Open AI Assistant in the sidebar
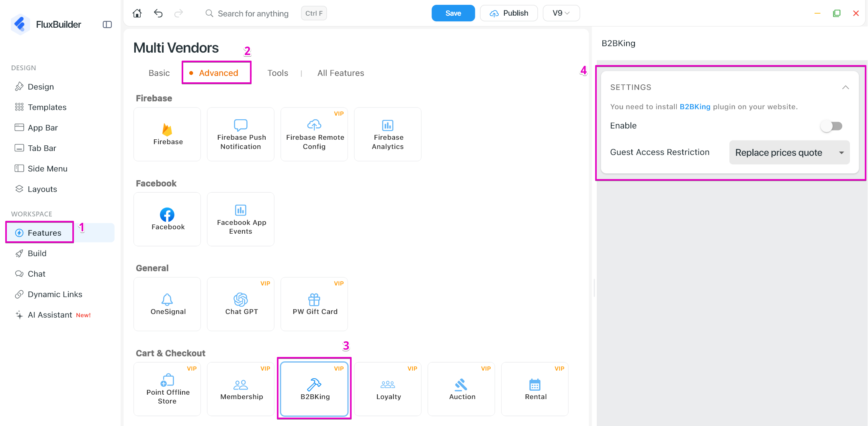Screen dimensions: 868x426 [60, 315]
